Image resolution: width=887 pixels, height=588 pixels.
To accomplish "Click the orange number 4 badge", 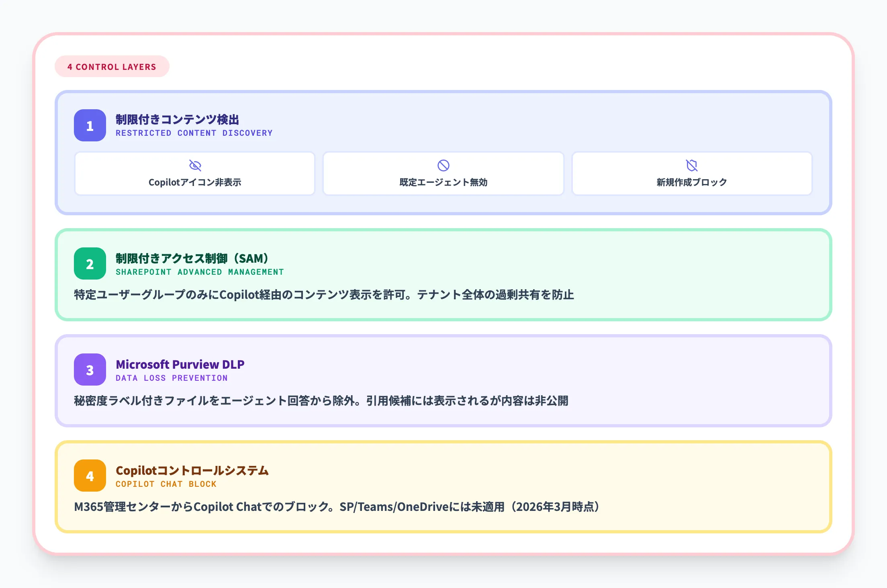I will tap(90, 476).
